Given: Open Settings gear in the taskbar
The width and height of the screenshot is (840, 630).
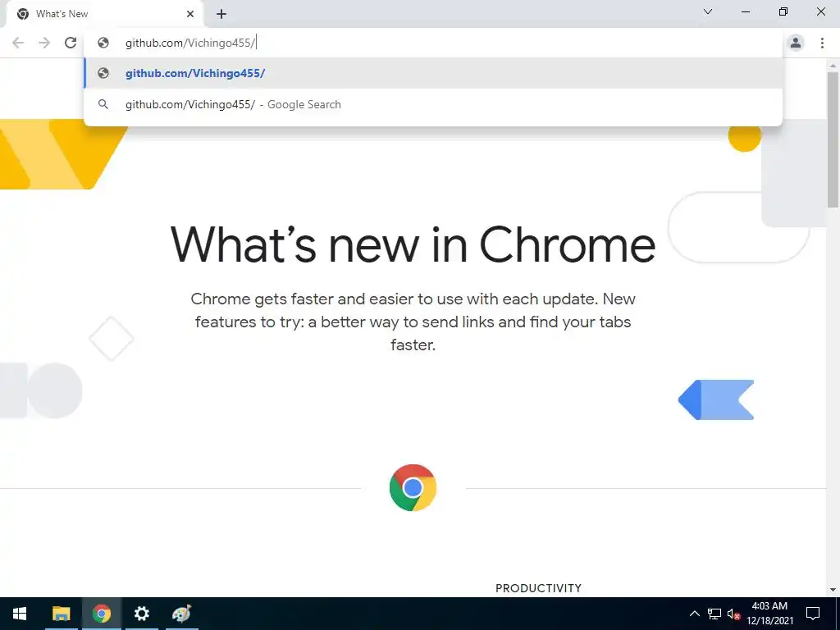Looking at the screenshot, I should pyautogui.click(x=141, y=614).
